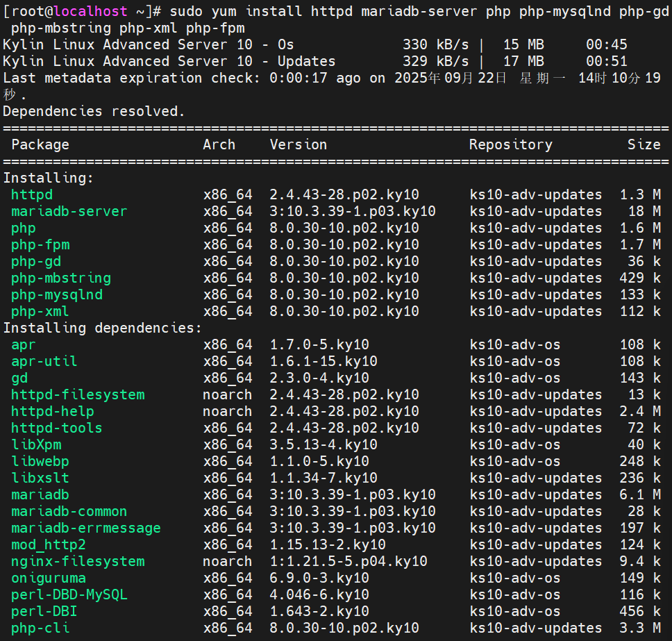Click the Package column header
672x641 pixels.
(x=40, y=145)
